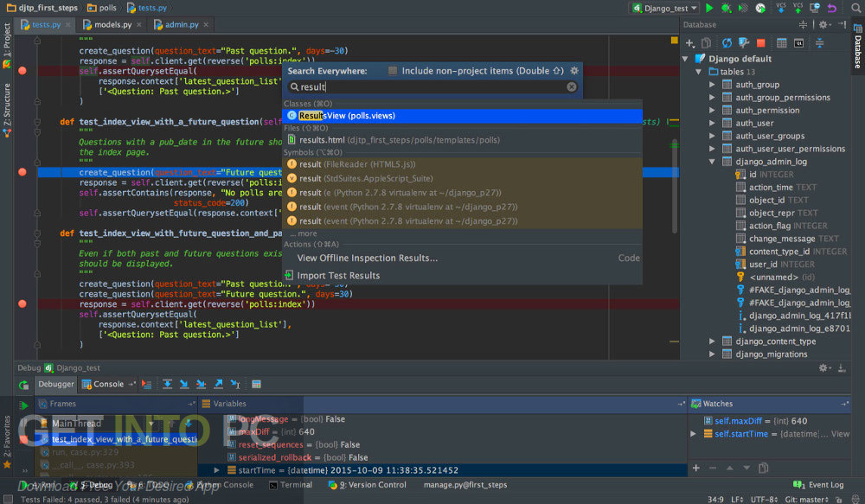The height and width of the screenshot is (504, 865).
Task: Open the SQL console icon in Database toolbar
Action: point(798,43)
